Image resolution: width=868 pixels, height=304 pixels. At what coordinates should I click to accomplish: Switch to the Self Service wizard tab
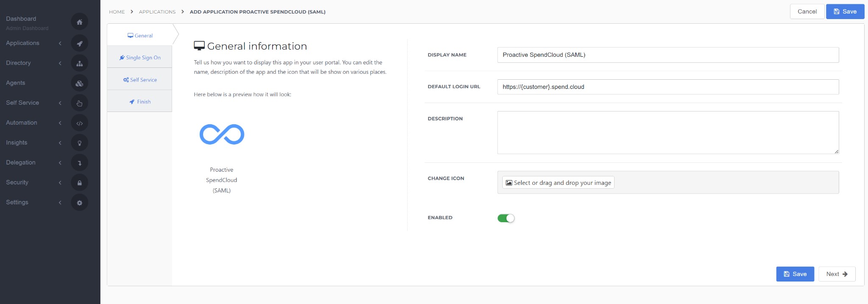140,80
